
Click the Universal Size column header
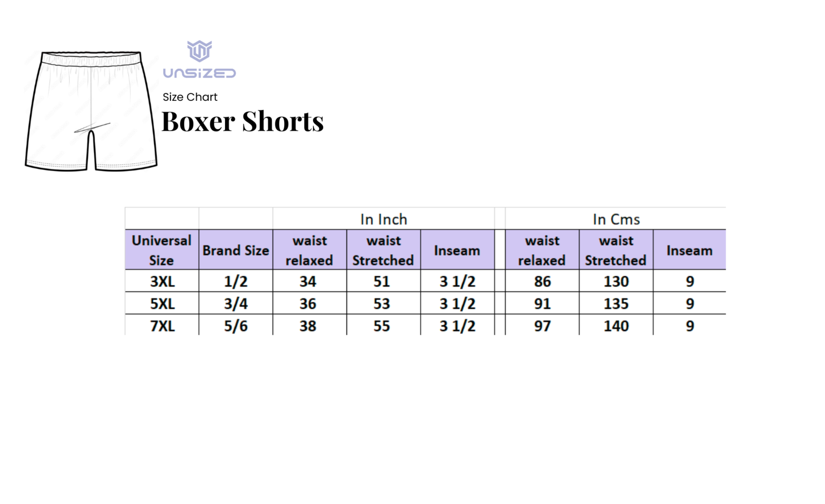162,250
